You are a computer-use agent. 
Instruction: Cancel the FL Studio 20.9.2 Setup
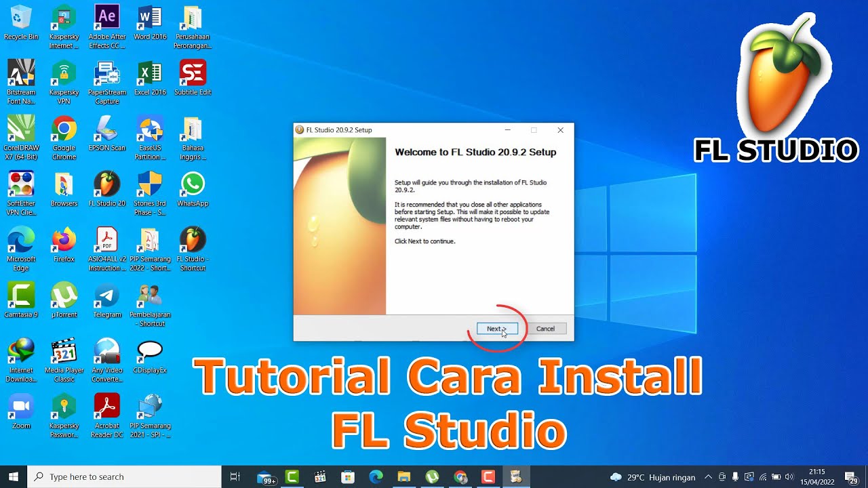point(545,329)
